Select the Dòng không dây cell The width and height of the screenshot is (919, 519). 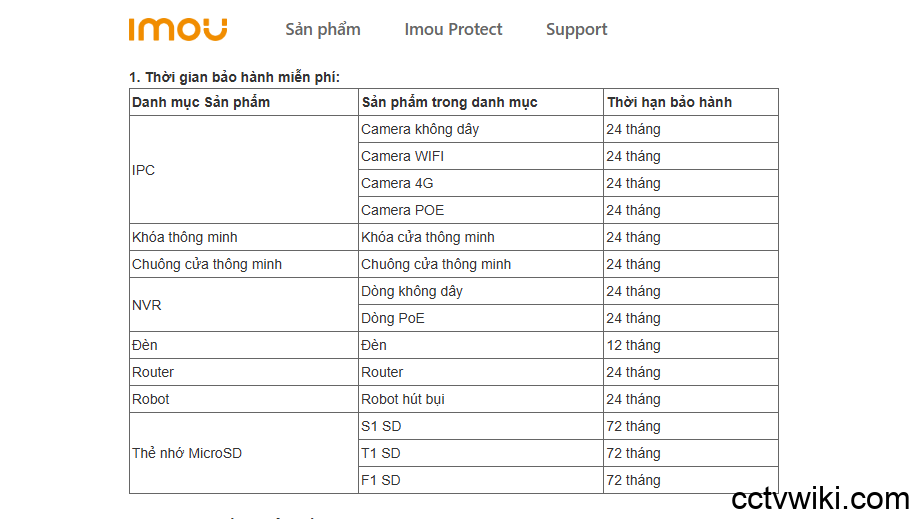tap(412, 291)
